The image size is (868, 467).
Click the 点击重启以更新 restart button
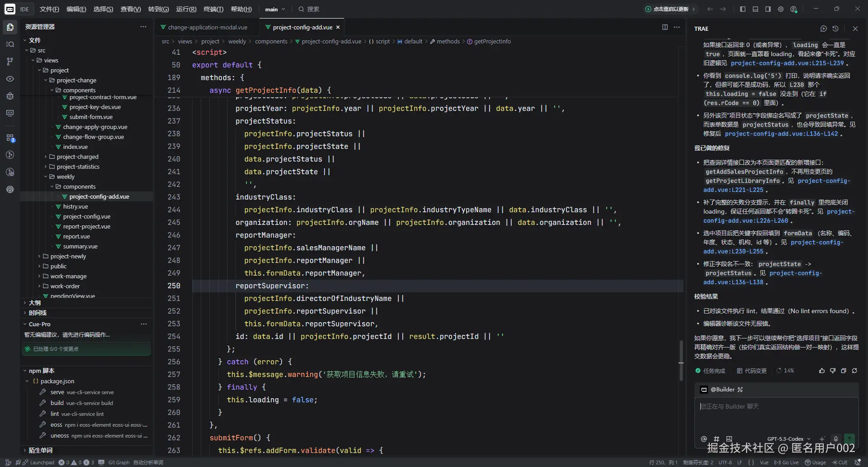(670, 9)
